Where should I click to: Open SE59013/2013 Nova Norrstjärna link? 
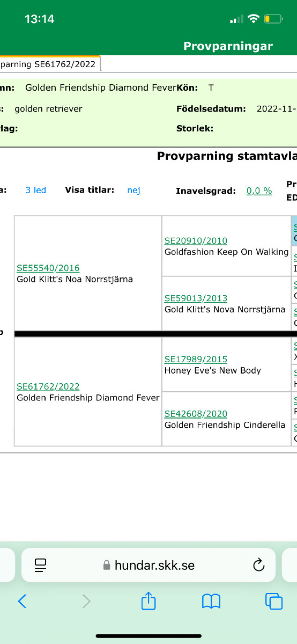(196, 298)
